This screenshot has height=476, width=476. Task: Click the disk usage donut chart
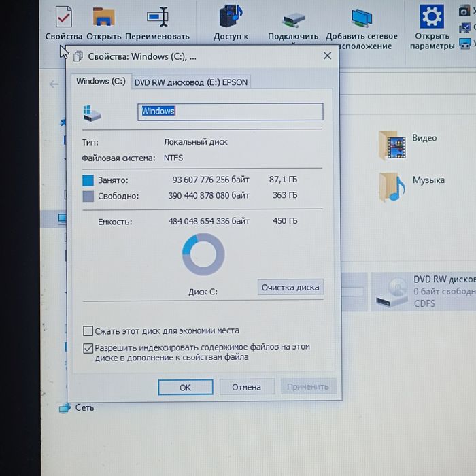point(203,254)
